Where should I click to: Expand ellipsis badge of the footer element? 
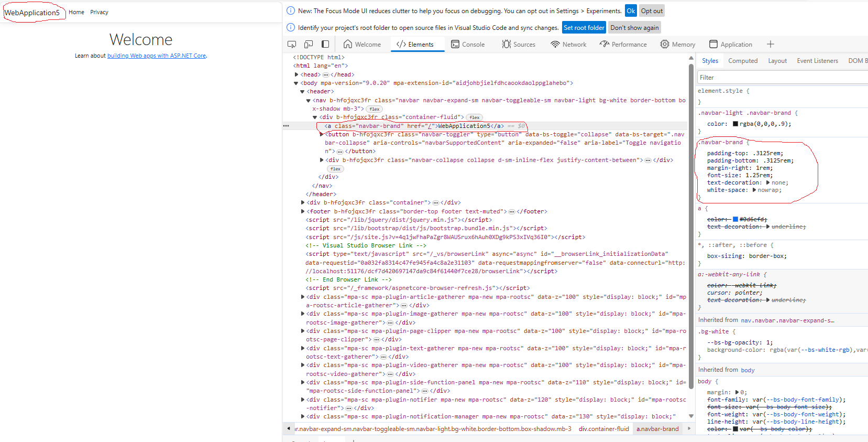tap(511, 212)
